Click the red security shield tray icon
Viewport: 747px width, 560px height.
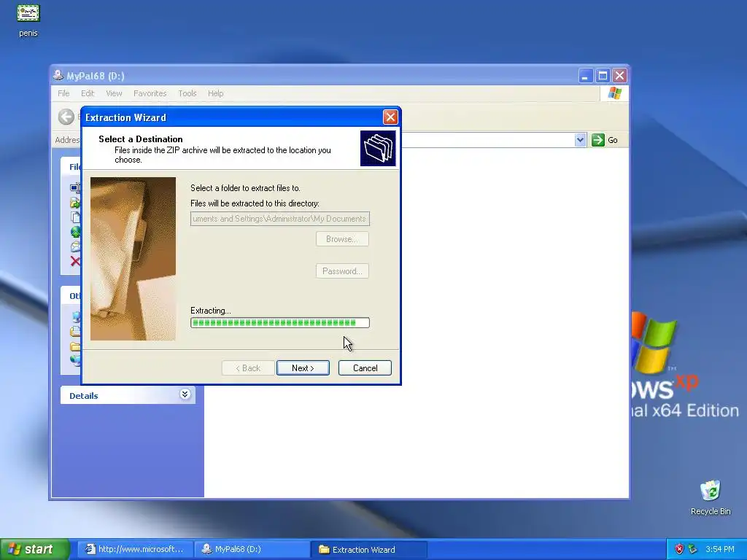click(679, 549)
